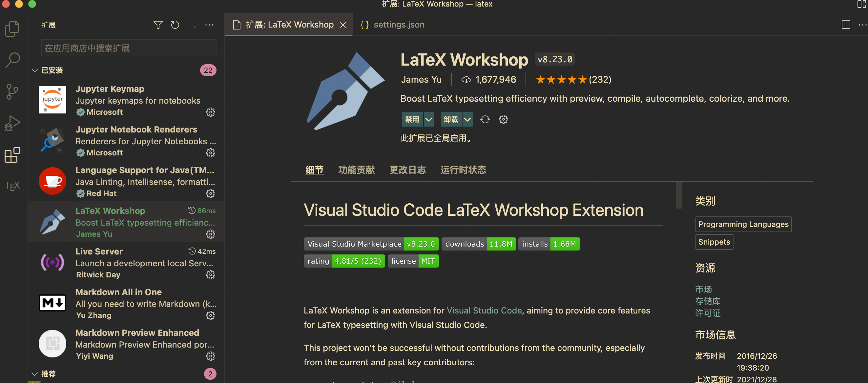Close the LaTeX Workshop extension tab
Viewport: 868px width, 383px height.
pos(343,25)
